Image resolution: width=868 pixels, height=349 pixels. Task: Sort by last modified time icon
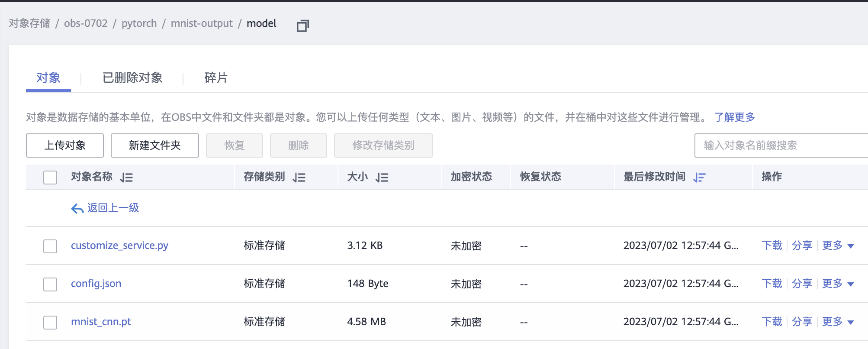click(699, 177)
